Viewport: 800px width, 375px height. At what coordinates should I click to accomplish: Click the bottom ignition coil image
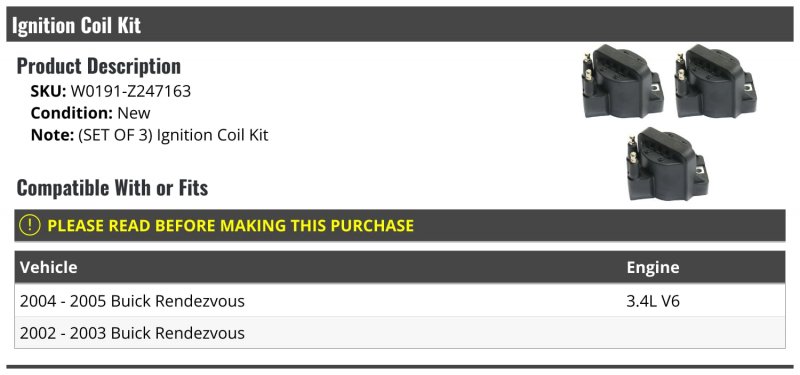click(x=667, y=164)
